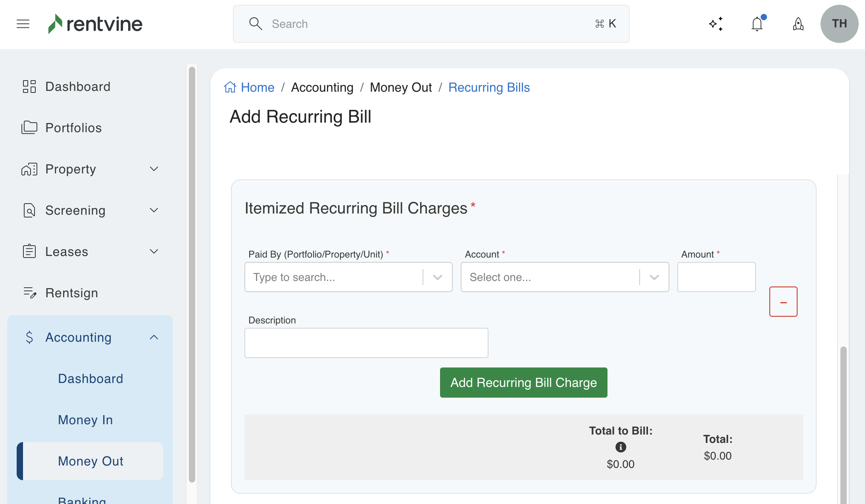865x504 pixels.
Task: Expand the Screening sidebar section
Action: coord(154,210)
